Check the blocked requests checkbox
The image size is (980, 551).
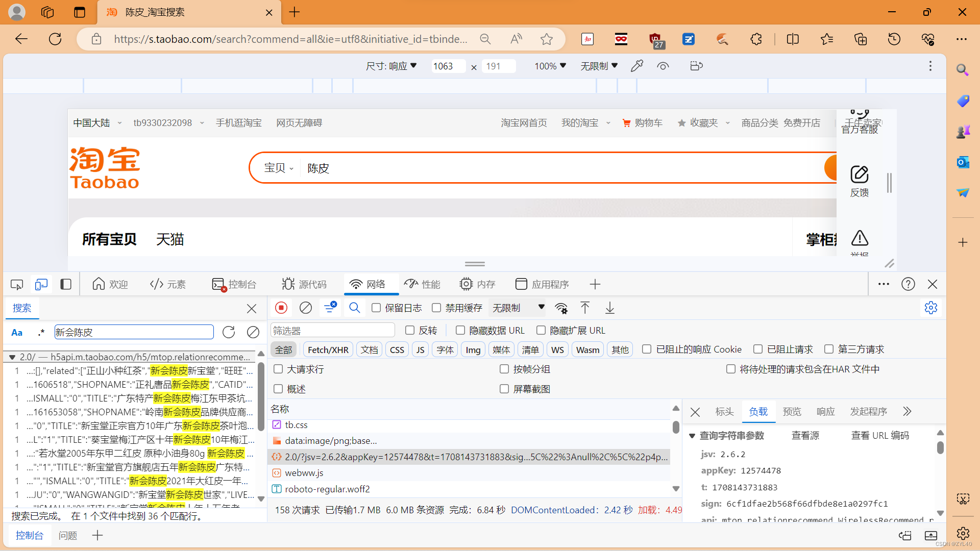pos(758,349)
